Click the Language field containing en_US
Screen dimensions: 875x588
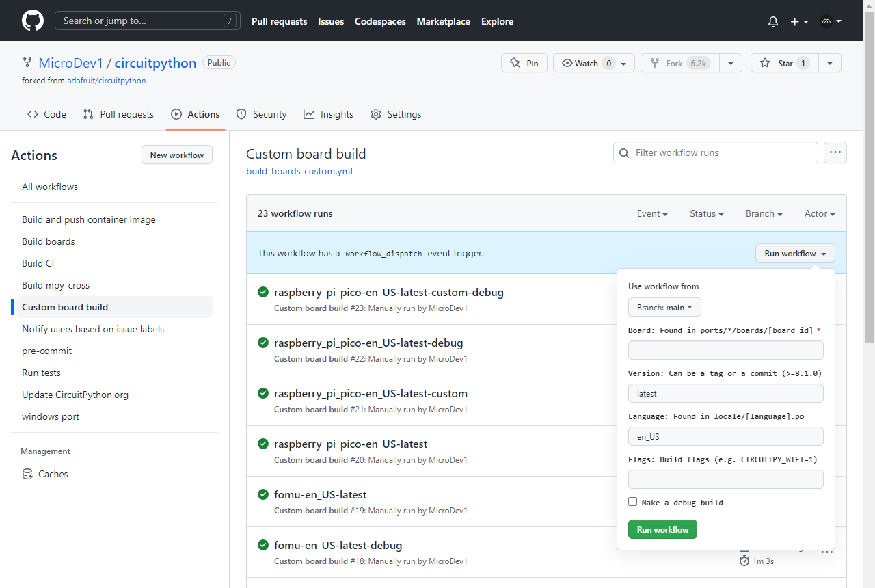pyautogui.click(x=726, y=436)
